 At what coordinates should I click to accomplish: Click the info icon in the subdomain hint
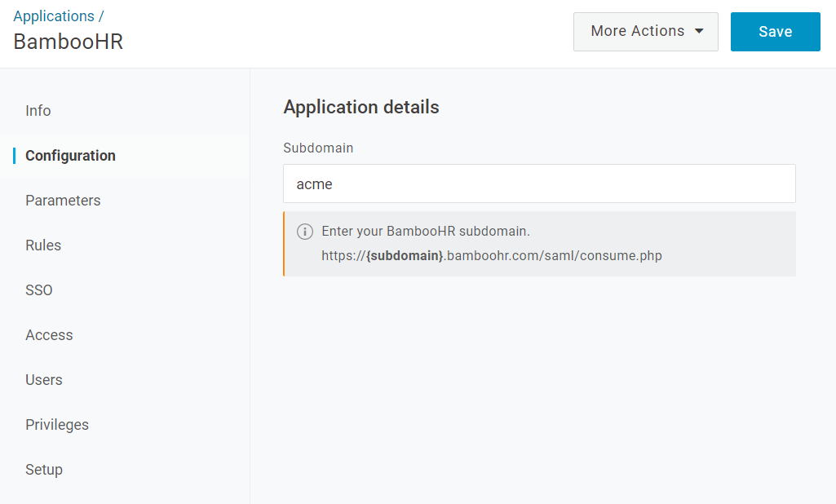click(x=305, y=232)
